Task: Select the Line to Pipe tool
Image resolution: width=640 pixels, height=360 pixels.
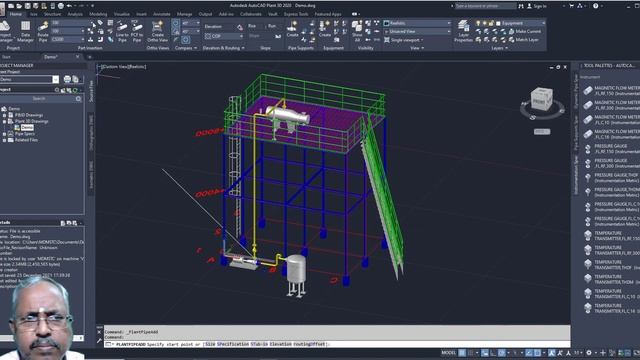Action: coord(122,31)
